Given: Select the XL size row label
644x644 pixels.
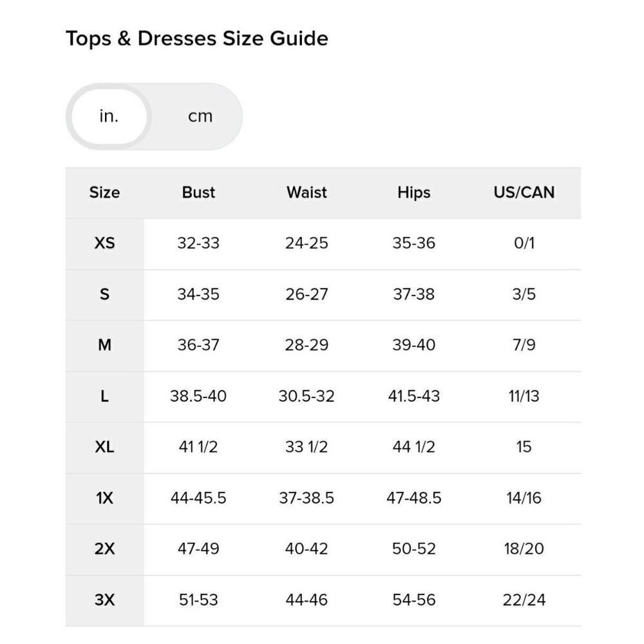Looking at the screenshot, I should pyautogui.click(x=104, y=447).
